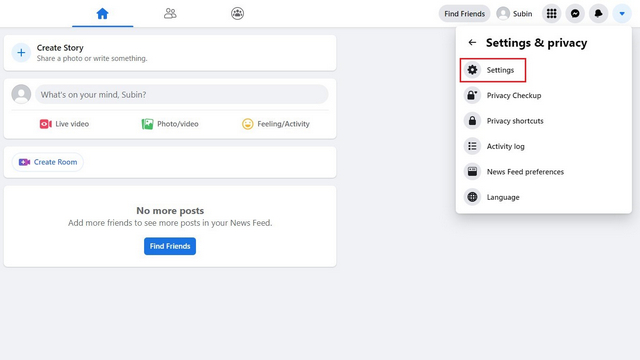Open Subin's profile from the top bar
The height and width of the screenshot is (360, 640).
pyautogui.click(x=515, y=13)
